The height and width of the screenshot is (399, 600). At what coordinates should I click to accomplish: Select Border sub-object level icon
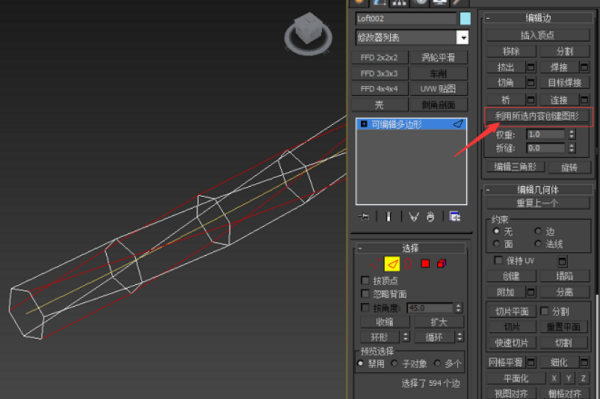click(408, 264)
